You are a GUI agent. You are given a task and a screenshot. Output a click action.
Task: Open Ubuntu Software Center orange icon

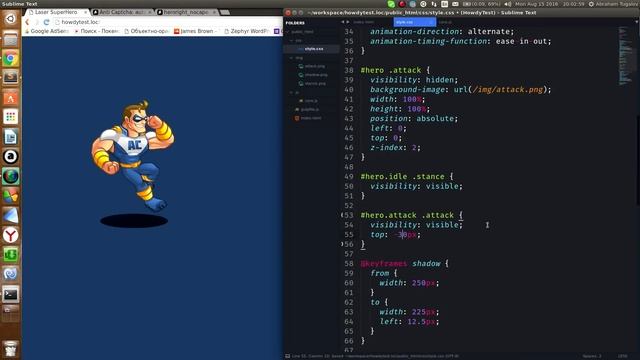[11, 98]
